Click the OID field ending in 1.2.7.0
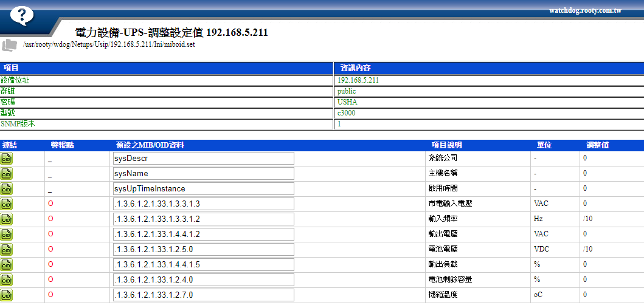The image size is (644, 305). [203, 295]
